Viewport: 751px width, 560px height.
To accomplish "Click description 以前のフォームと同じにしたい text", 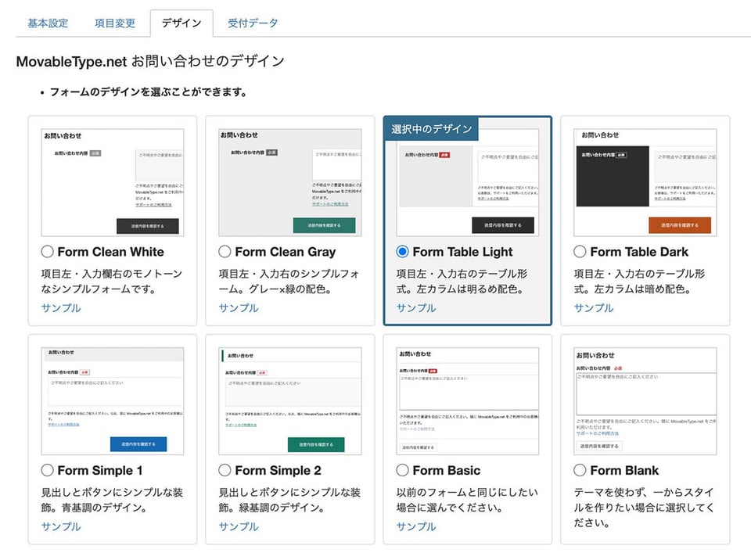I will click(467, 492).
